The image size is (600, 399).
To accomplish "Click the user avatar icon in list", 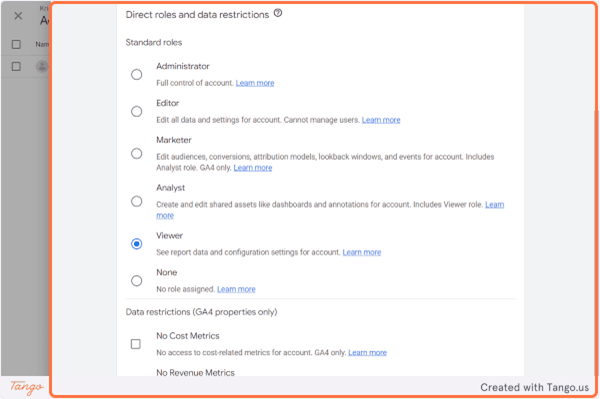I will [x=42, y=67].
